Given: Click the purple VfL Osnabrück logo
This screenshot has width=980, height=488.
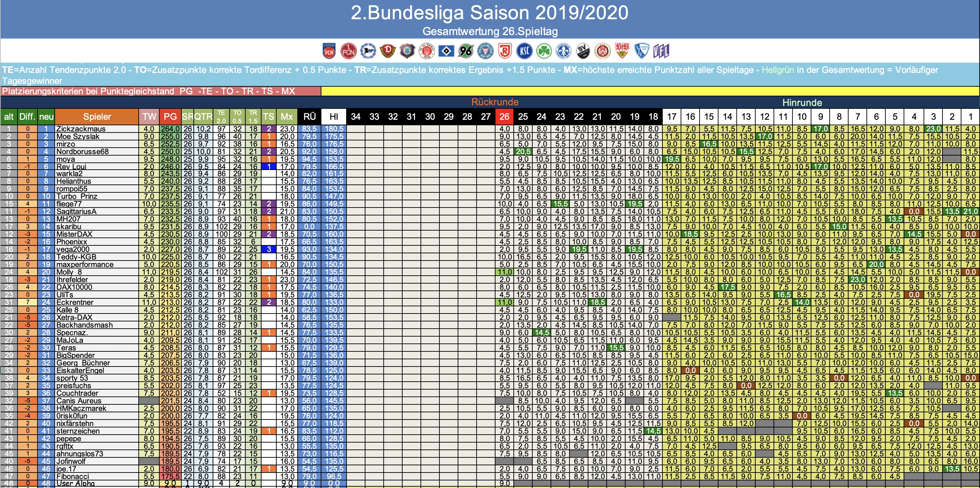Looking at the screenshot, I should [x=661, y=51].
